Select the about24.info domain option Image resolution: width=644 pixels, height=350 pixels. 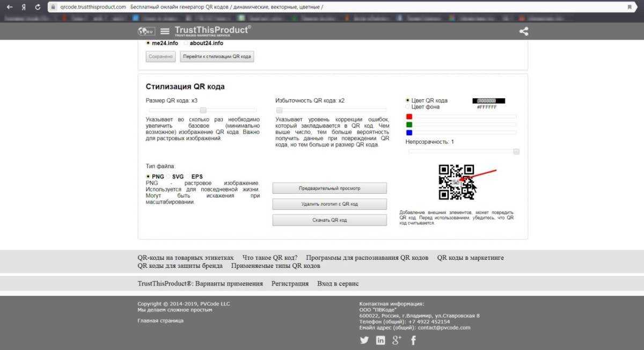point(186,43)
